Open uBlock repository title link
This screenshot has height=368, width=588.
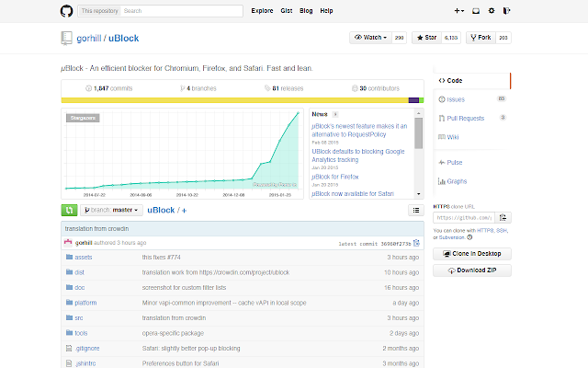click(123, 39)
